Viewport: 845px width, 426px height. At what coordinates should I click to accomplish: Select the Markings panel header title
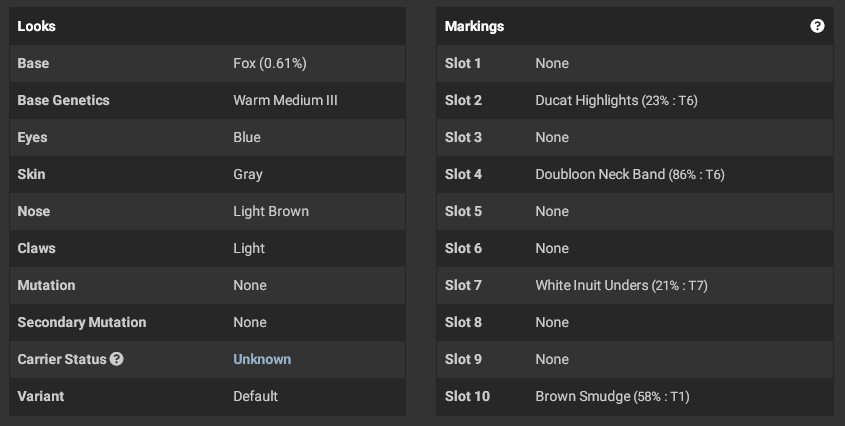474,26
